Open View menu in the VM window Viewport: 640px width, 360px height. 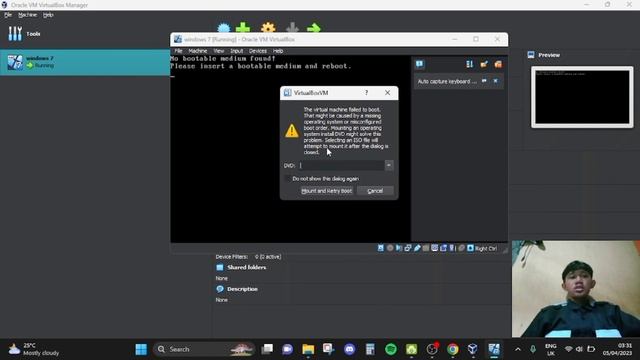219,51
